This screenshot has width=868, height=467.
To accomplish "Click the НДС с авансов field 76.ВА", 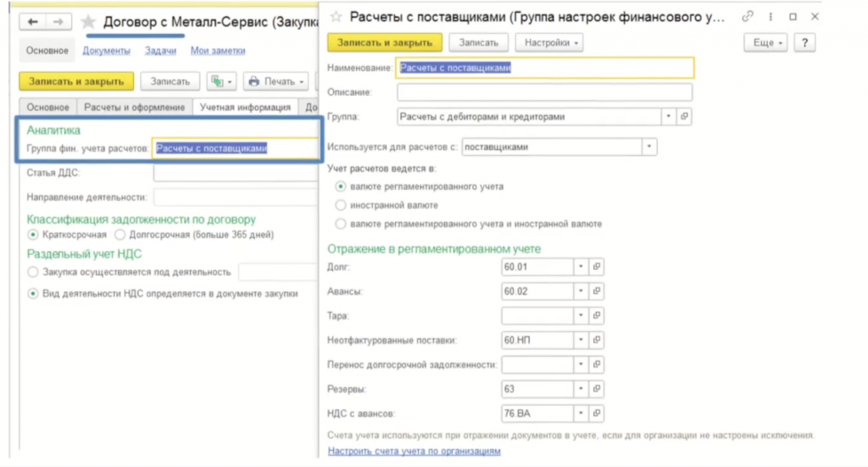I will coord(537,414).
